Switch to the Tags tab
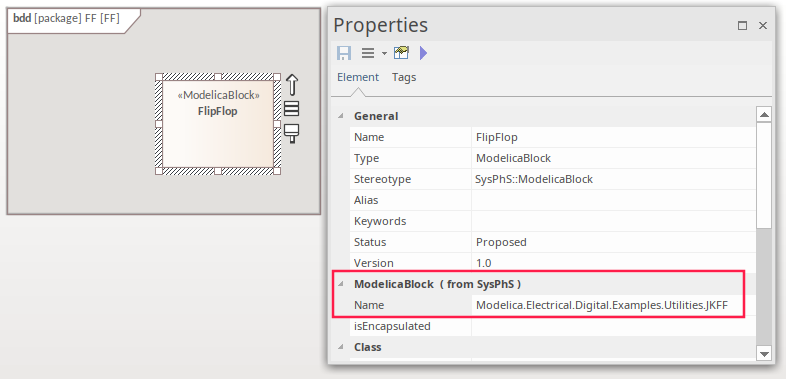Screen dimensions: 786x379 404,77
